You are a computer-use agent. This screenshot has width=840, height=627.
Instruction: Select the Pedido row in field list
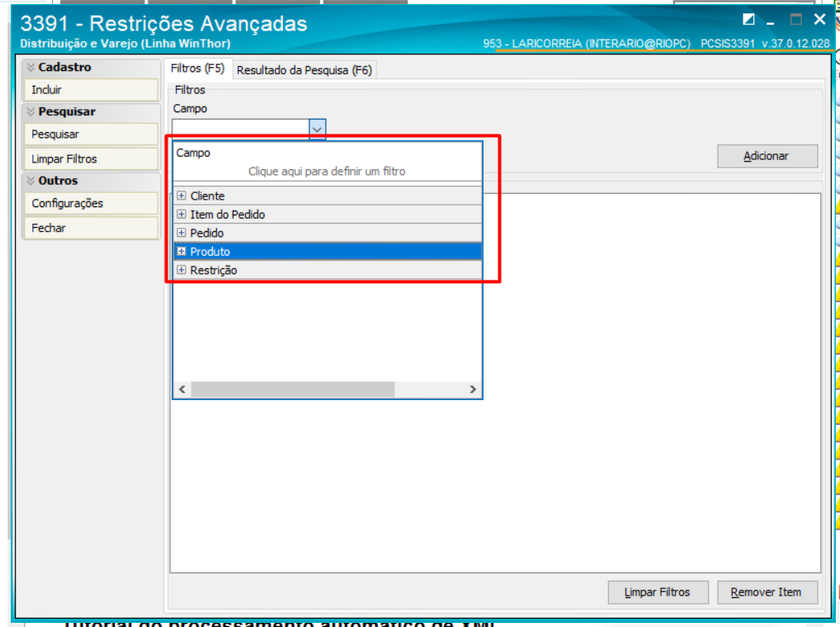[x=328, y=233]
